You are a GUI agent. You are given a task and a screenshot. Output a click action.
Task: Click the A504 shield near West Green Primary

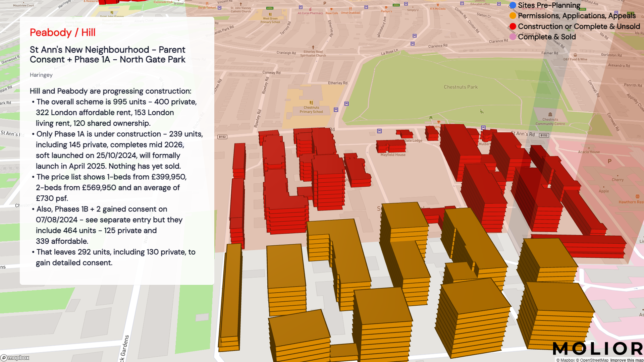tap(270, 8)
